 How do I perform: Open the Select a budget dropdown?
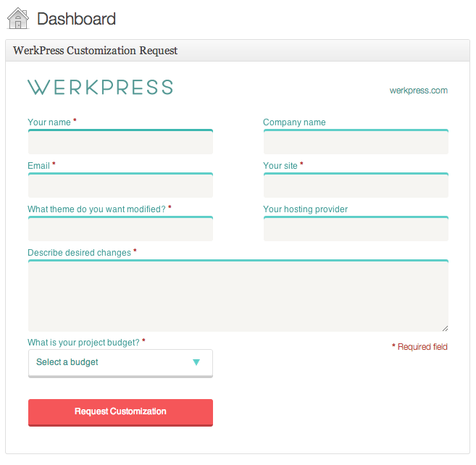[120, 364]
